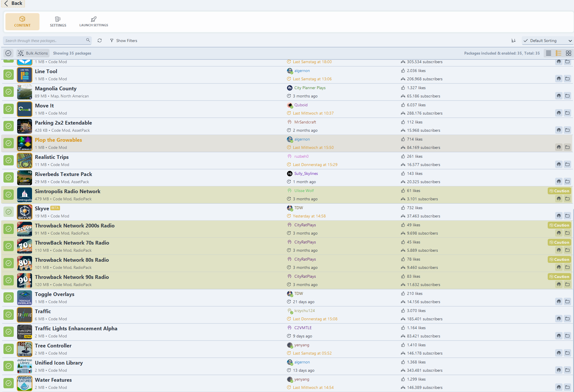Open the folder icon for Toggle Overlays

pos(567,301)
